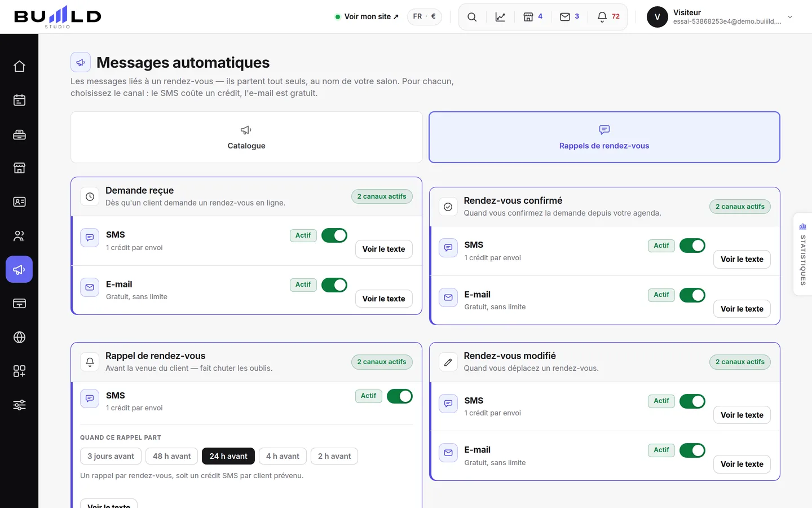Open Voir mon site link
This screenshot has width=812, height=508.
click(x=367, y=16)
